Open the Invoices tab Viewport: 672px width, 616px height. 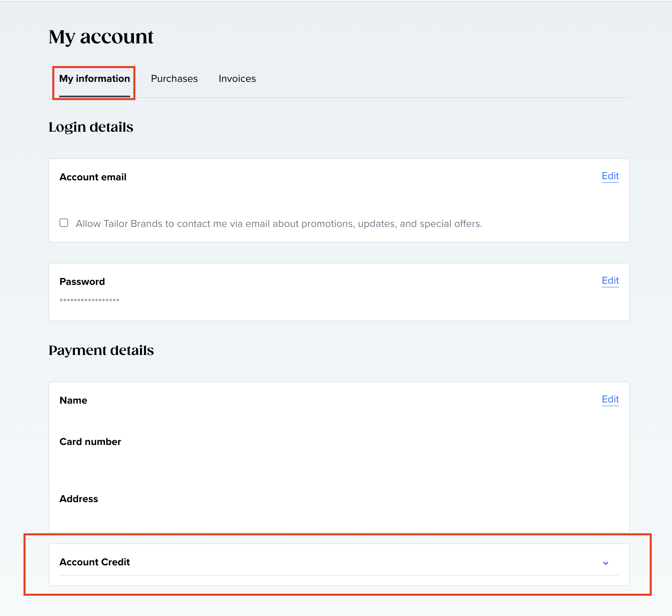pyautogui.click(x=237, y=79)
